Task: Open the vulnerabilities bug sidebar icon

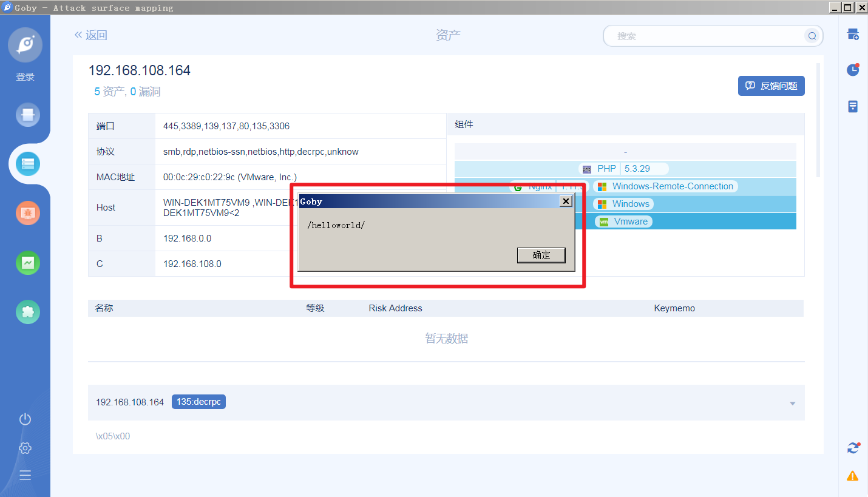Action: coord(28,213)
